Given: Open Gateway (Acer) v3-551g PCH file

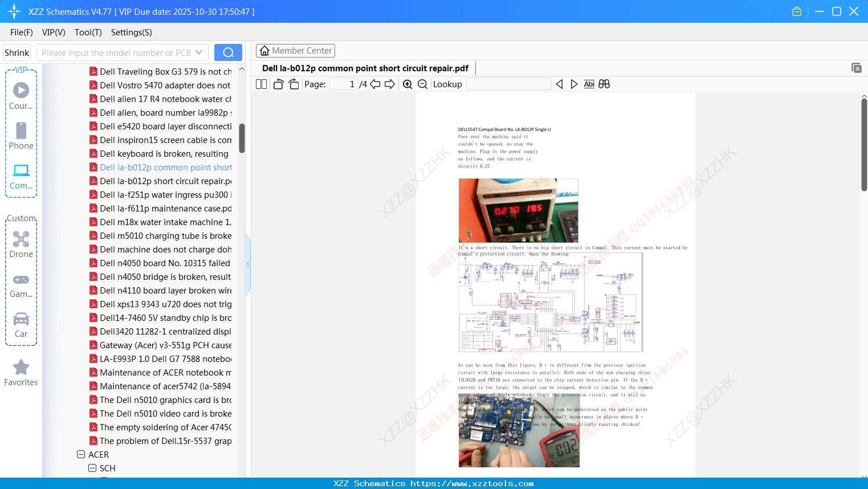Looking at the screenshot, I should (165, 345).
